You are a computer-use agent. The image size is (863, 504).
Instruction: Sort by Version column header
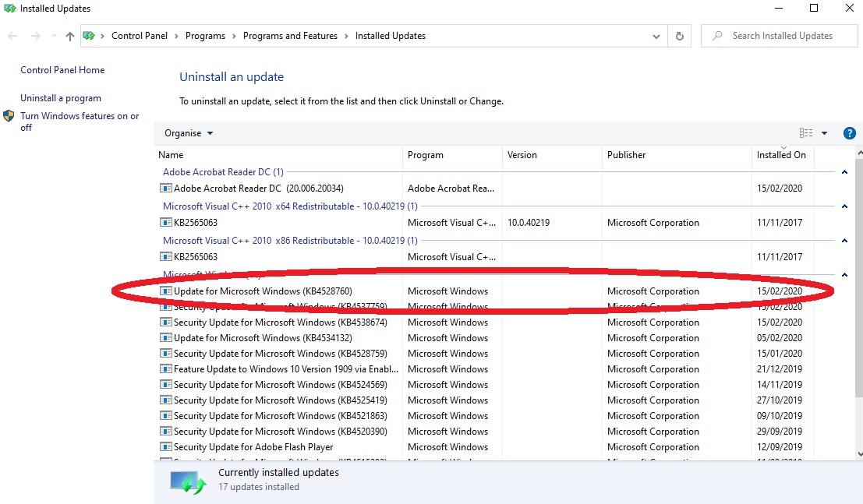(x=552, y=155)
